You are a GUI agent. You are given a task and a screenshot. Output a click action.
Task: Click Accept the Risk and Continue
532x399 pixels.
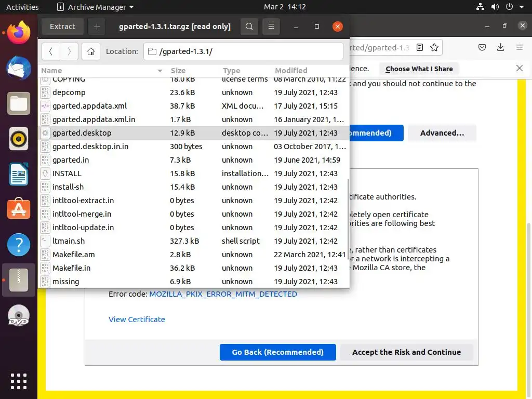point(406,352)
